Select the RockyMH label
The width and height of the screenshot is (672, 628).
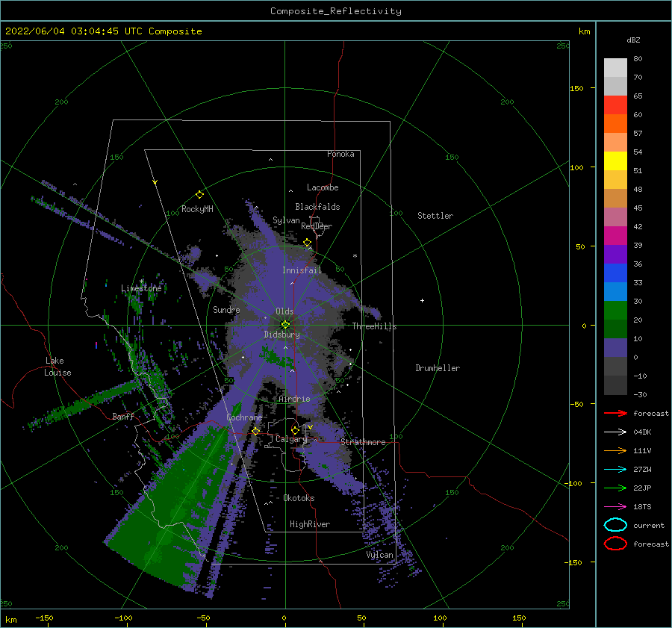coord(197,209)
